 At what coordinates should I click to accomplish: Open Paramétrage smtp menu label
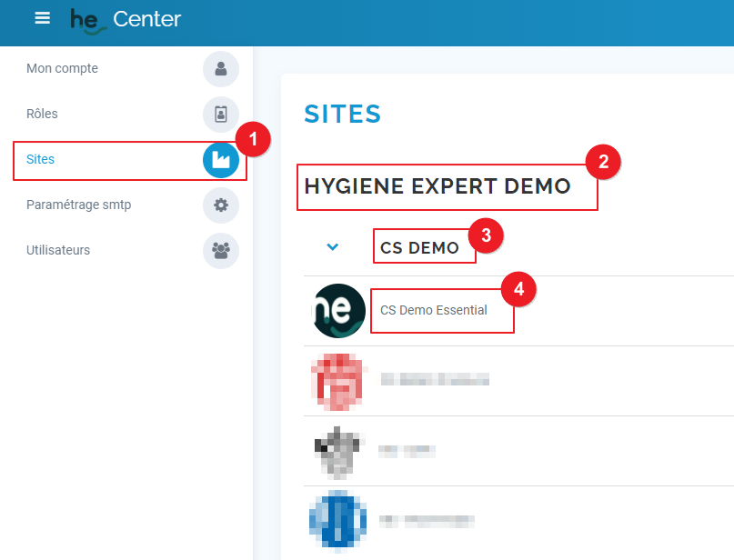(x=78, y=205)
